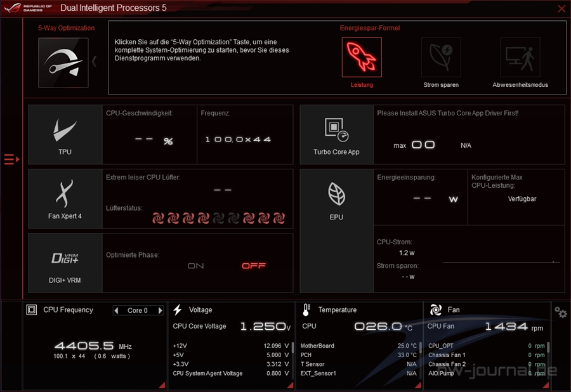Click the Temperature thermometer icon

306,310
